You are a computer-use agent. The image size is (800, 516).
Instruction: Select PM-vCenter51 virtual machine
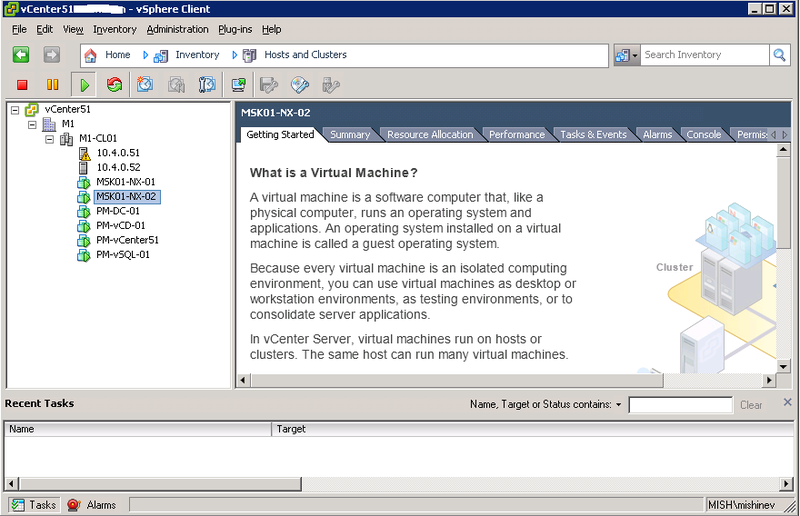[x=128, y=240]
